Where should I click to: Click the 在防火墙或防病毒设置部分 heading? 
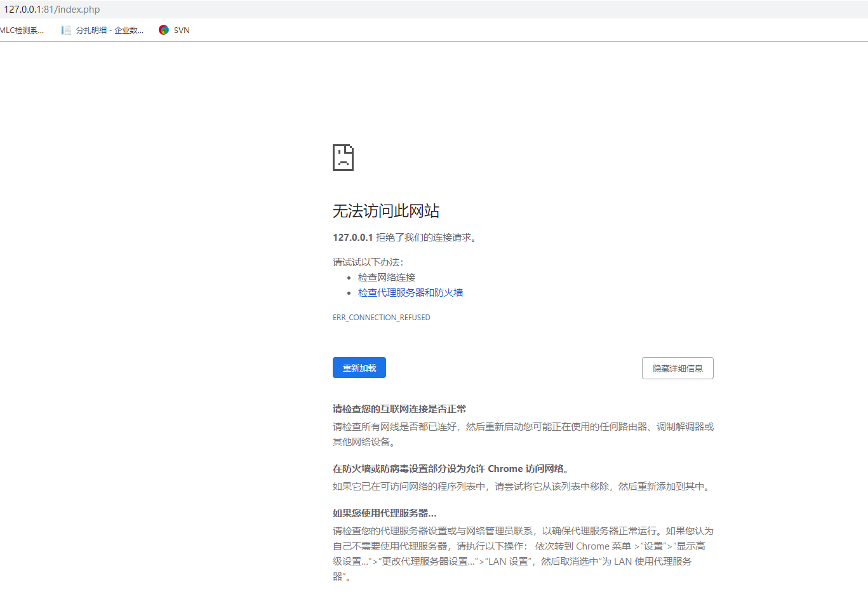(x=452, y=469)
